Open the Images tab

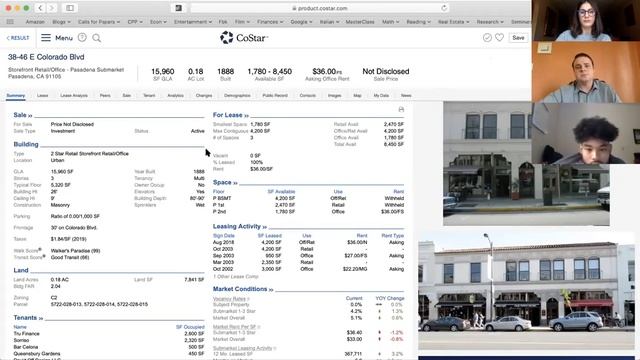(334, 95)
